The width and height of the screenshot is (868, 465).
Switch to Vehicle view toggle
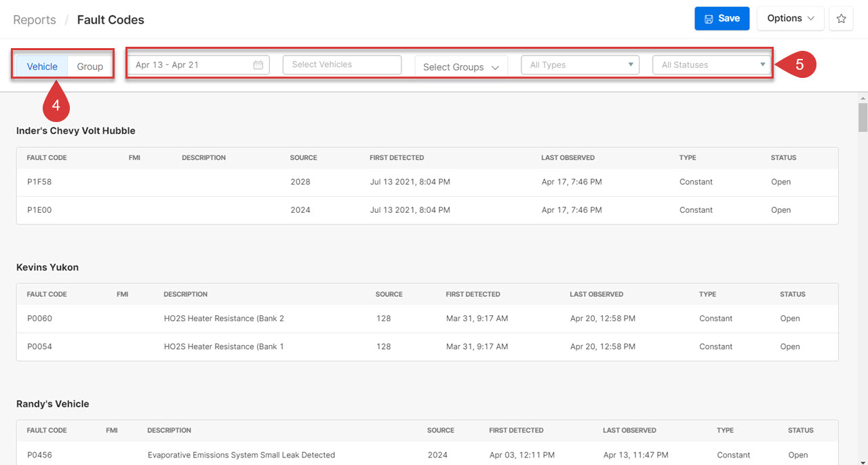click(x=42, y=66)
